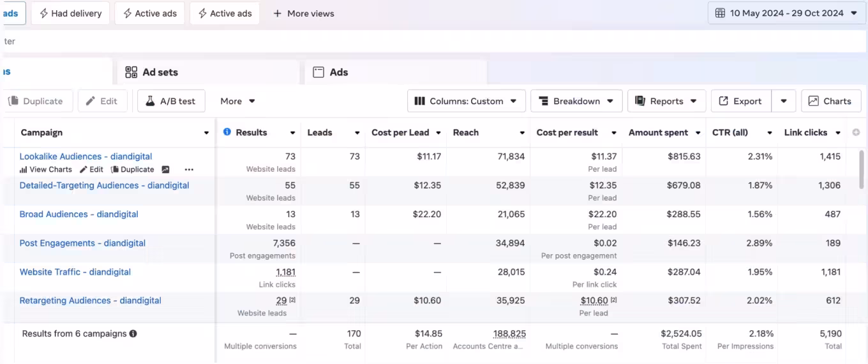Click the inline Edit pencil under Lookalike Audiences
This screenshot has height=364, width=868.
[91, 170]
